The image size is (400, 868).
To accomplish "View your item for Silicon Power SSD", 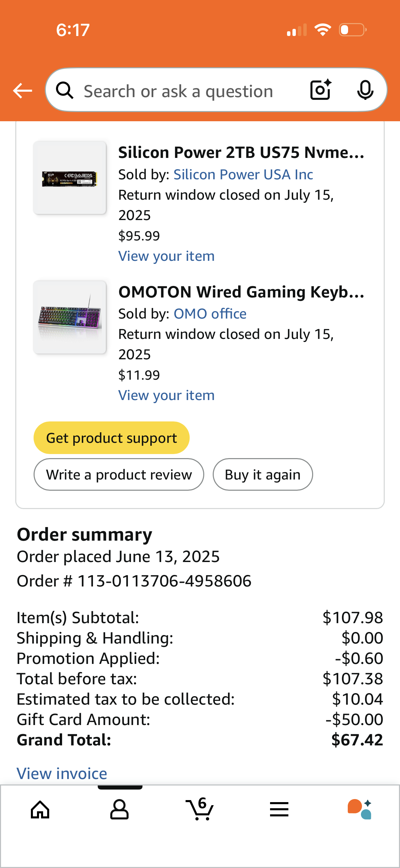I will (166, 256).
